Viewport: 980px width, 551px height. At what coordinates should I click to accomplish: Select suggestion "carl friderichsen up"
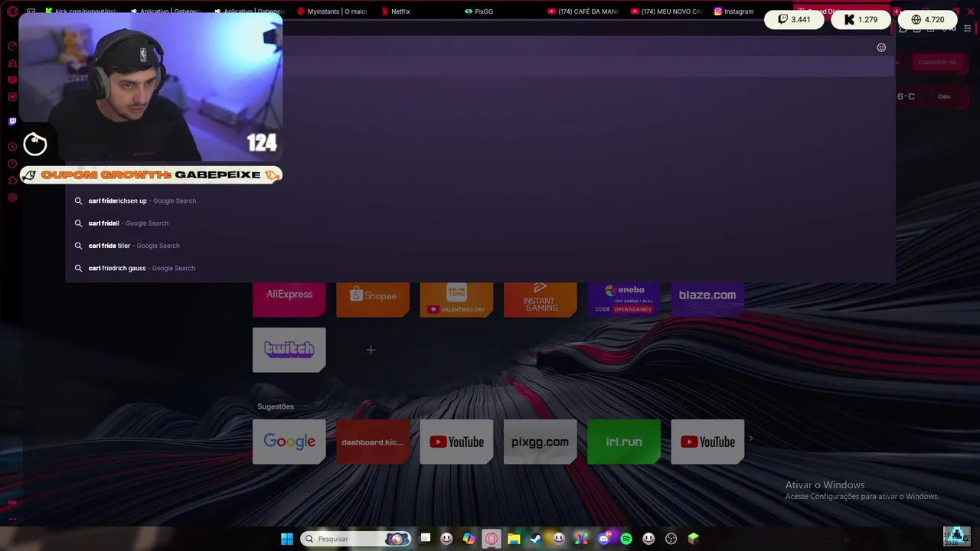(480, 201)
